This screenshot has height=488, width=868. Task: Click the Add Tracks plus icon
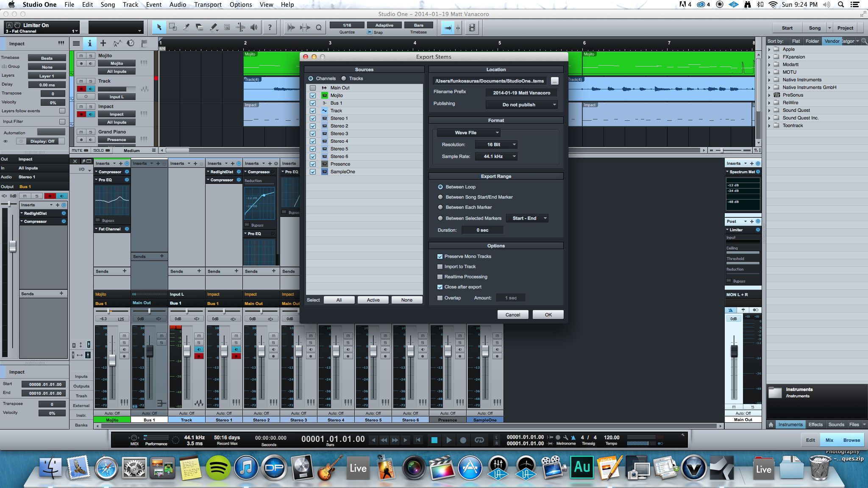[103, 43]
